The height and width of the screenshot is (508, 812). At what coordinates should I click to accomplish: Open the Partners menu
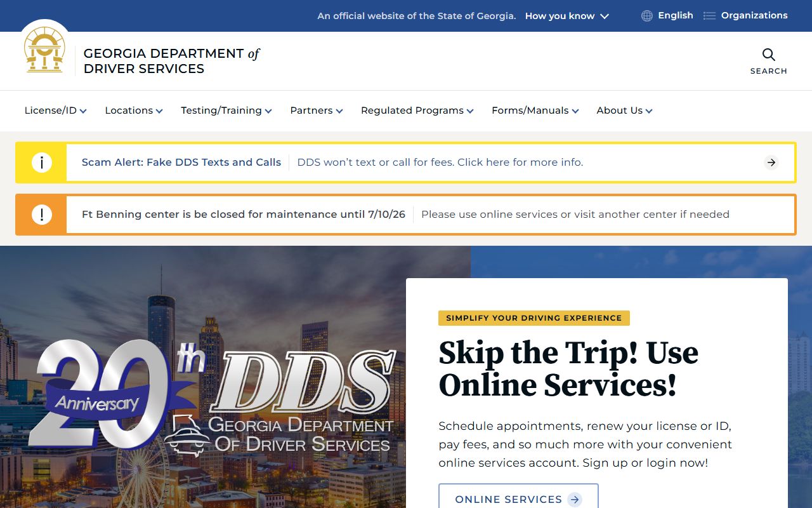[x=317, y=110]
